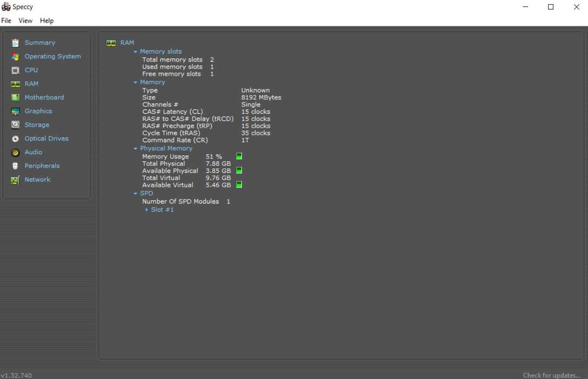The image size is (588, 379).
Task: Show the Storage section
Action: 36,125
